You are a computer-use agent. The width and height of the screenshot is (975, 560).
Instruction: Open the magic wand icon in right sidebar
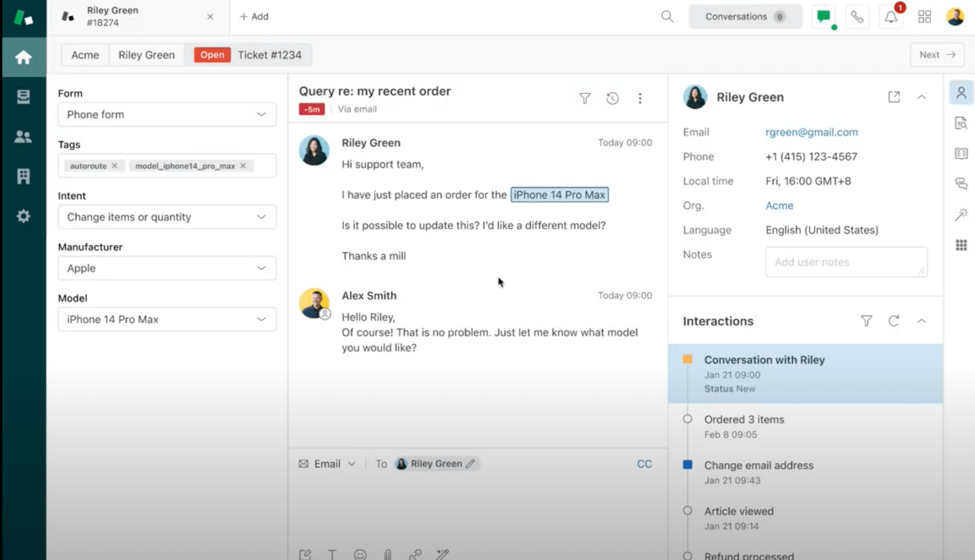[961, 214]
